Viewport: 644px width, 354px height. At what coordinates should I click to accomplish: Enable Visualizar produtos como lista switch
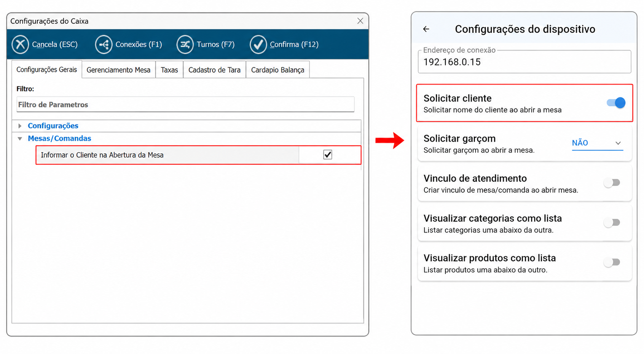click(x=612, y=262)
